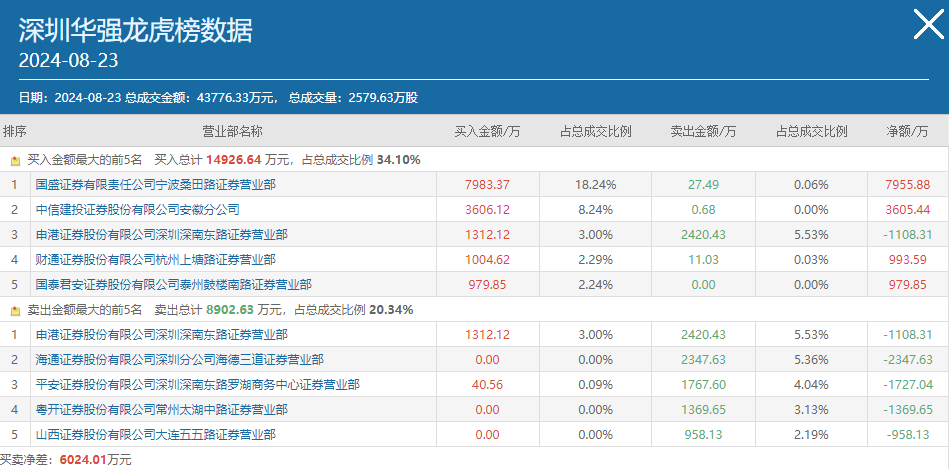Click the 营业部名称 column header
This screenshot has width=949, height=469.
232,131
